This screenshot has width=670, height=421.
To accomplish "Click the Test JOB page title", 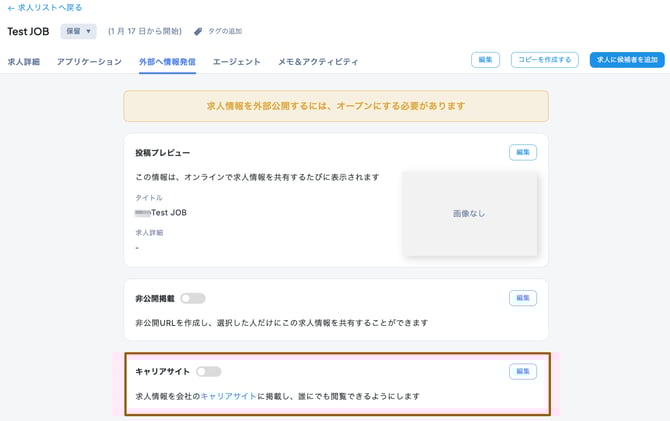I will pyautogui.click(x=28, y=32).
